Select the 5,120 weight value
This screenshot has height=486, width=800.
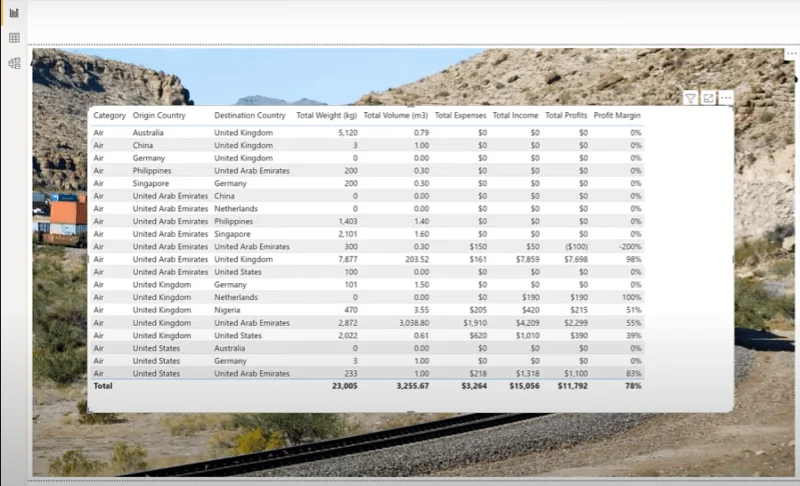(347, 133)
